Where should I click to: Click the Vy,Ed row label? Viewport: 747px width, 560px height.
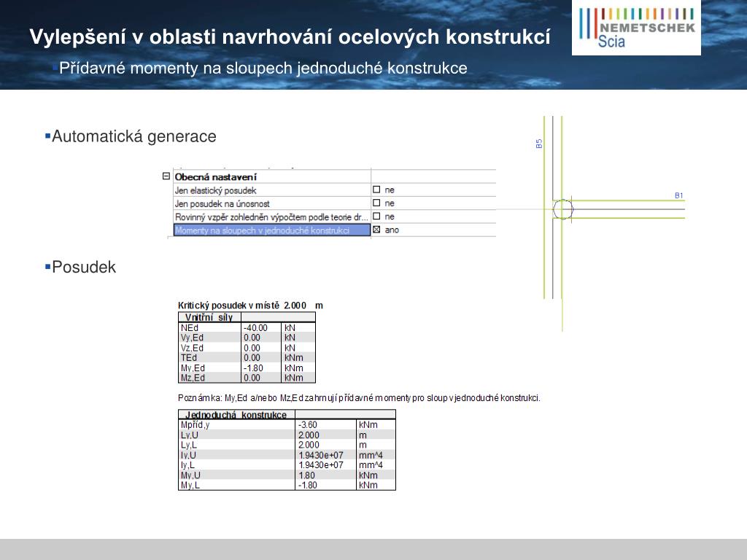pos(193,338)
